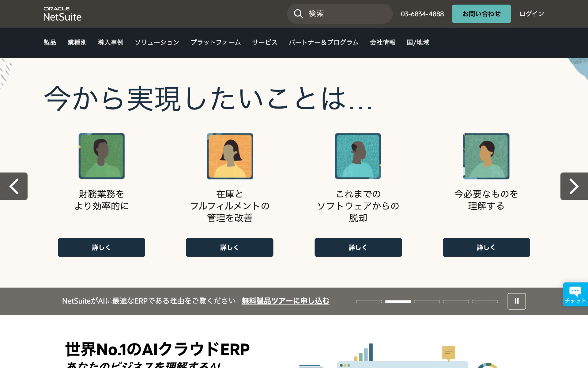Open the パートナー＆プログラム menu
Screen dimensions: 588x368
[x=323, y=42]
